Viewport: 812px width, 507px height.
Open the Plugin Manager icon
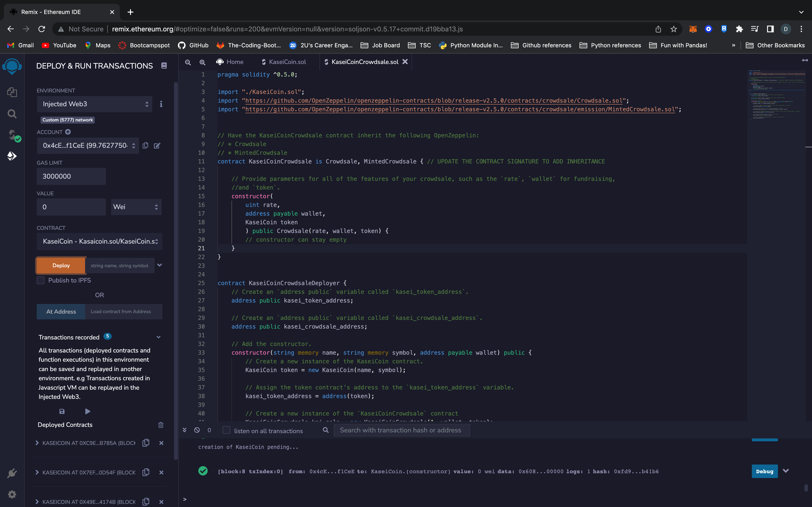click(12, 473)
